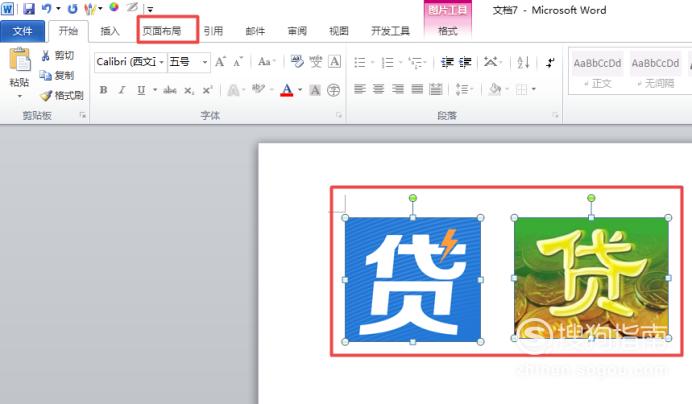Image resolution: width=692 pixels, height=404 pixels.
Task: Click the Shrink Font icon
Action: pyautogui.click(x=238, y=62)
